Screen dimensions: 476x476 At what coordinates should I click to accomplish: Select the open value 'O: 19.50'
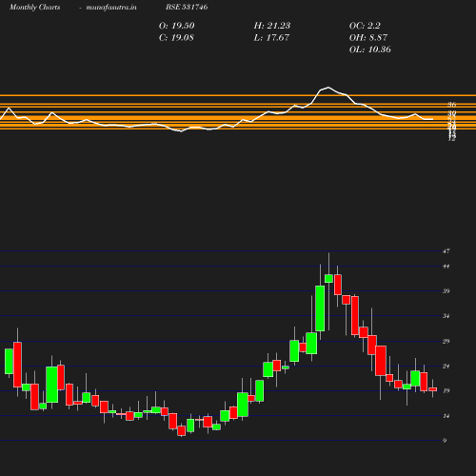pyautogui.click(x=176, y=26)
